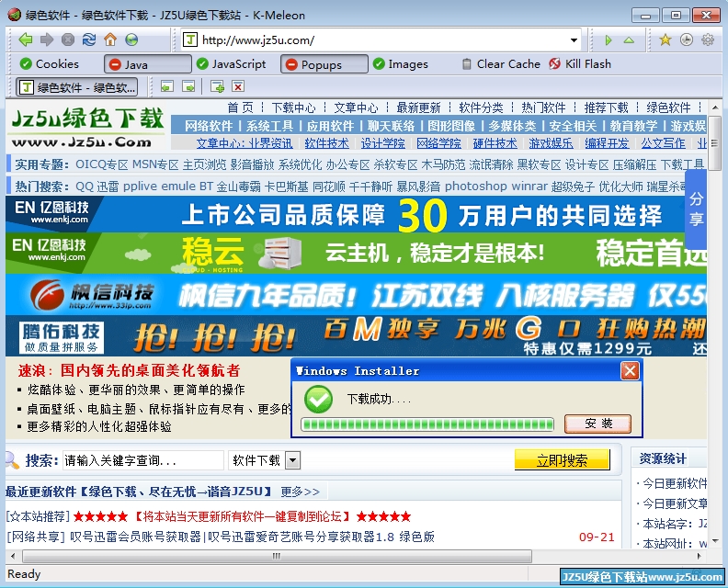This screenshot has height=588, width=728.
Task: Click the yellow 立即搜索 button
Action: click(563, 460)
